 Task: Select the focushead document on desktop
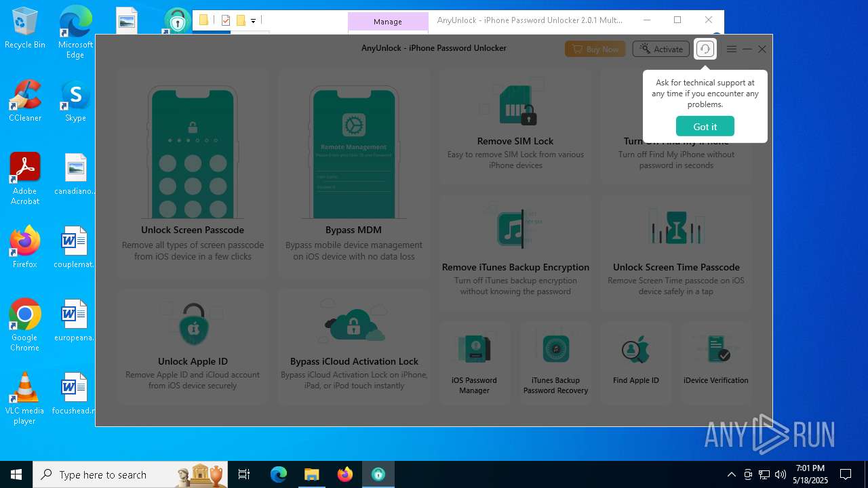tap(75, 394)
